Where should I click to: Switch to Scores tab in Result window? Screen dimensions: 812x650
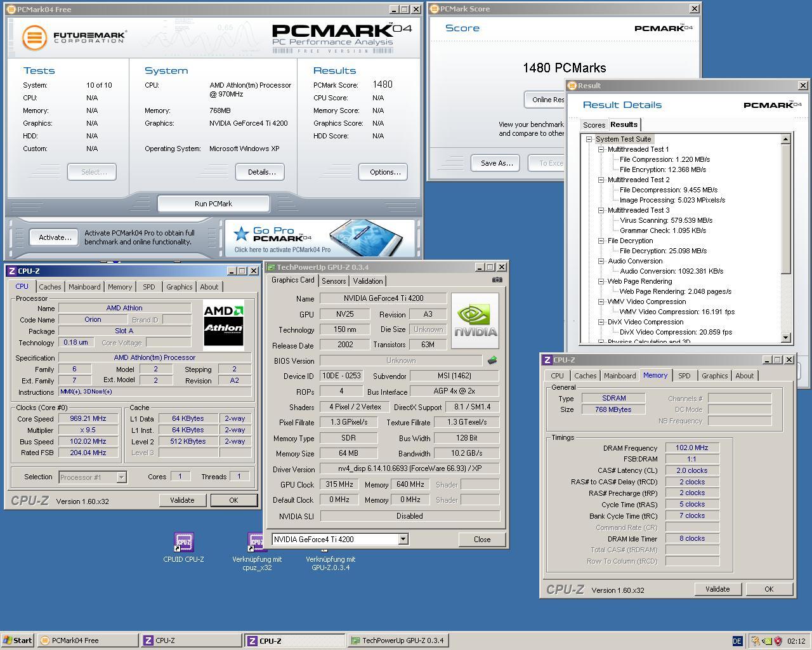coord(594,125)
